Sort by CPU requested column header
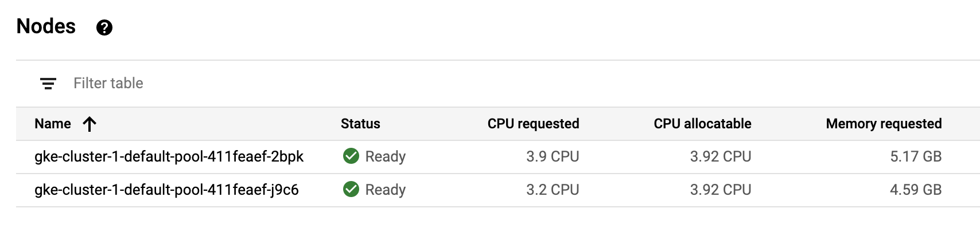The width and height of the screenshot is (980, 228). point(533,124)
